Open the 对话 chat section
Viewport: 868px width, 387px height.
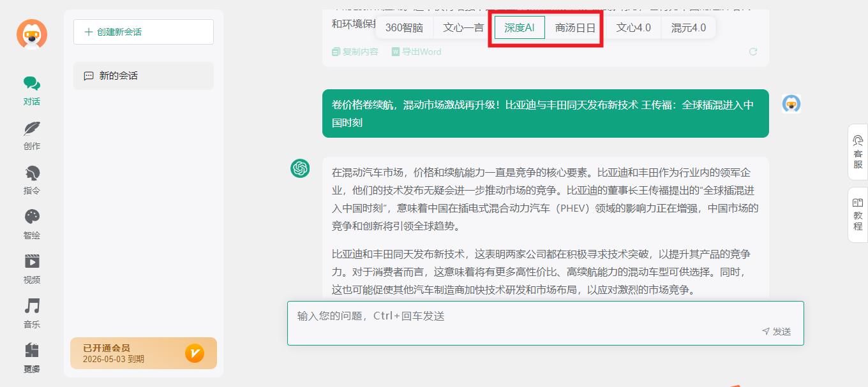[32, 91]
